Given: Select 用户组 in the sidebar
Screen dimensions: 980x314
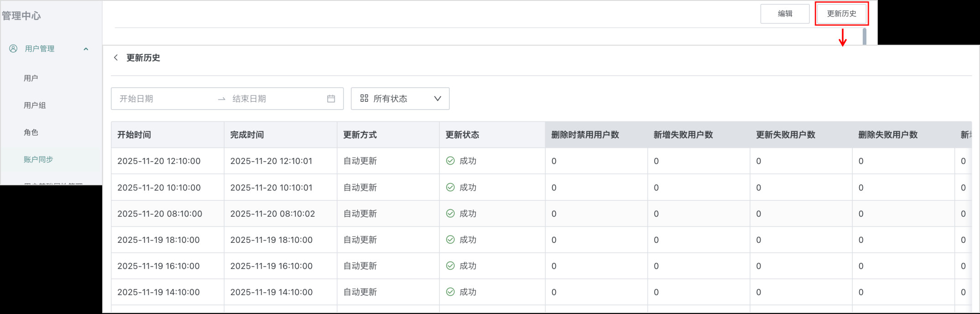Looking at the screenshot, I should [35, 105].
